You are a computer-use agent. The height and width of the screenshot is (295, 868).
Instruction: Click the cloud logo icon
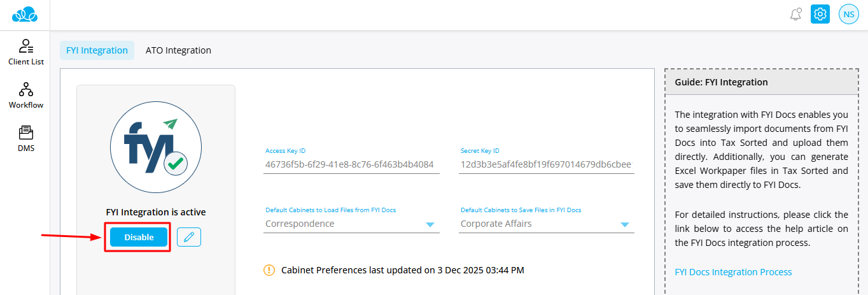25,14
